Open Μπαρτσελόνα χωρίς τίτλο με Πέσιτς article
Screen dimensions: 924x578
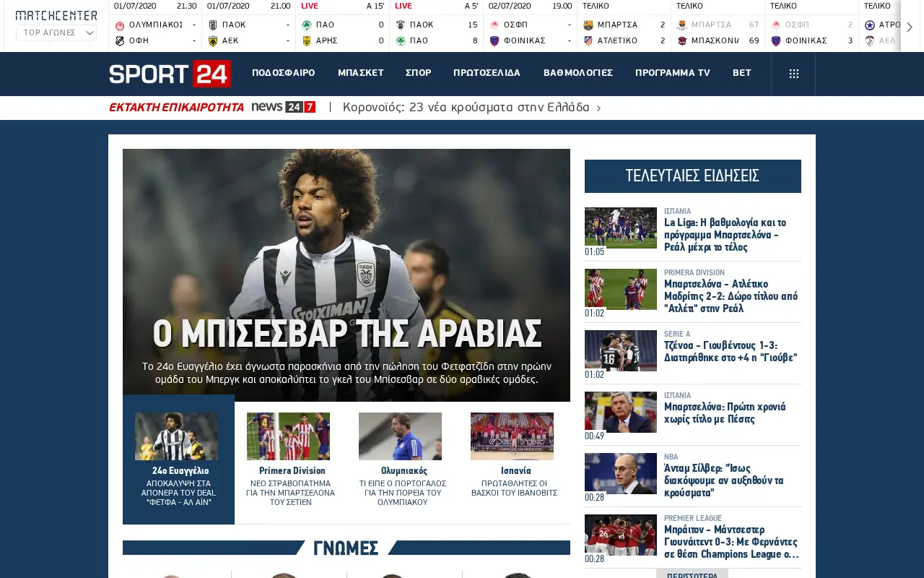pyautogui.click(x=725, y=413)
